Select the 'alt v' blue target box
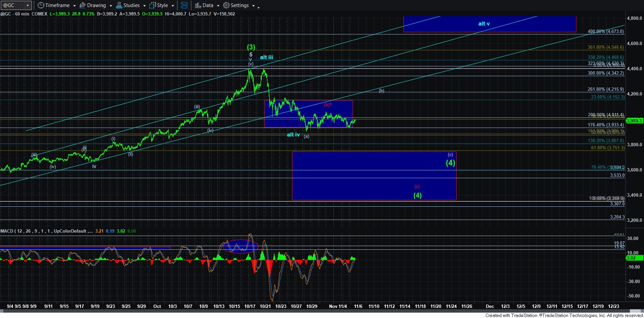The image size is (644, 318). pos(490,24)
